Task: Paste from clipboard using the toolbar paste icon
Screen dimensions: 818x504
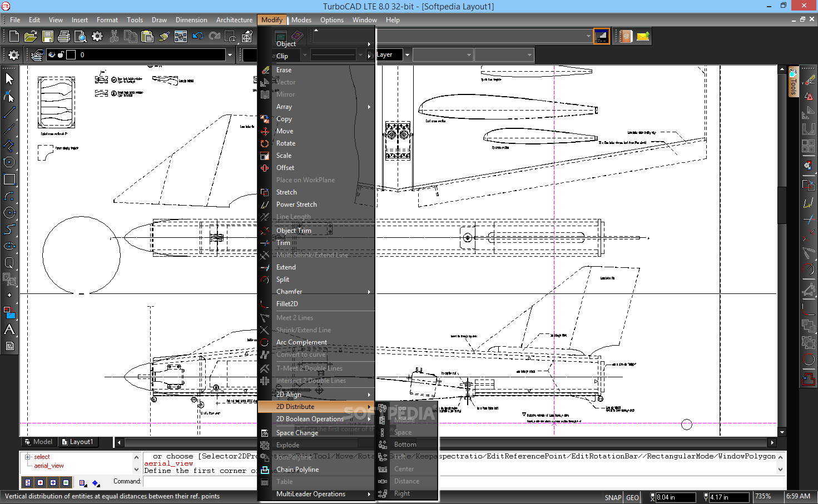Action: (147, 37)
